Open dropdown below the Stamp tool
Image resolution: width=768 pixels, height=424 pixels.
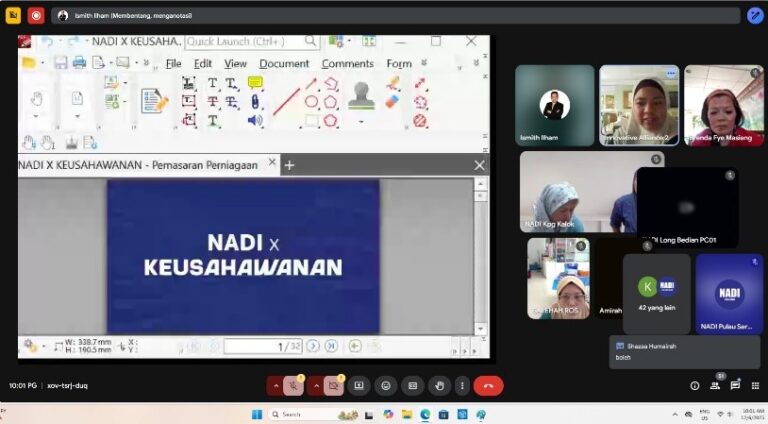pyautogui.click(x=361, y=122)
